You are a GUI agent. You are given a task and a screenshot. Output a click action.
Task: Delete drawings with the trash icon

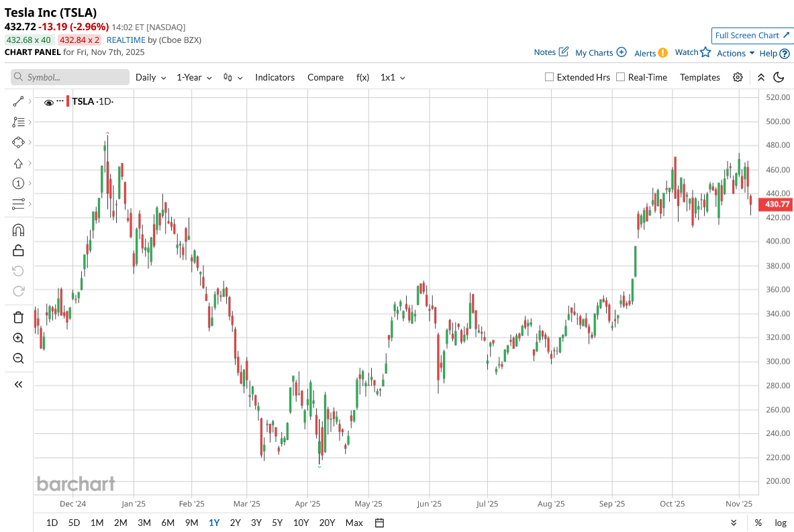[x=18, y=317]
